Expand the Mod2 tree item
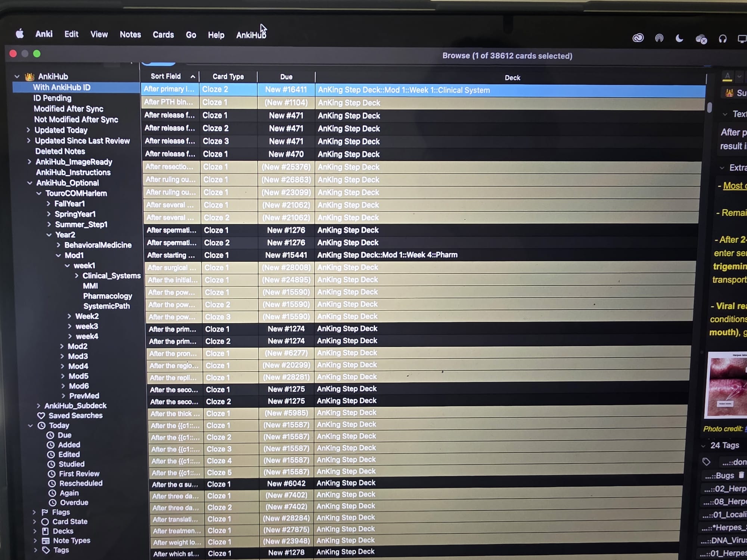This screenshot has height=560, width=747. (x=62, y=346)
